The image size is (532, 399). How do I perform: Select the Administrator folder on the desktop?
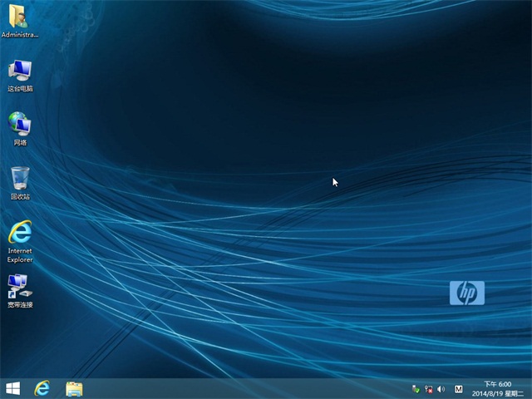[x=20, y=17]
